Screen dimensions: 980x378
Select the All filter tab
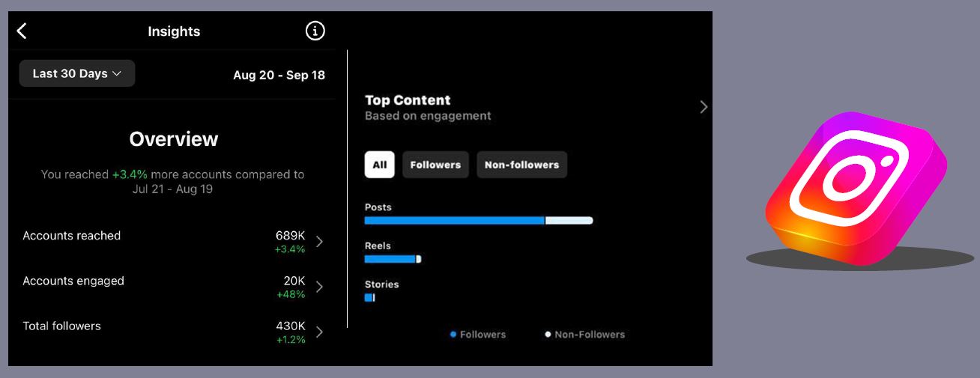point(379,165)
